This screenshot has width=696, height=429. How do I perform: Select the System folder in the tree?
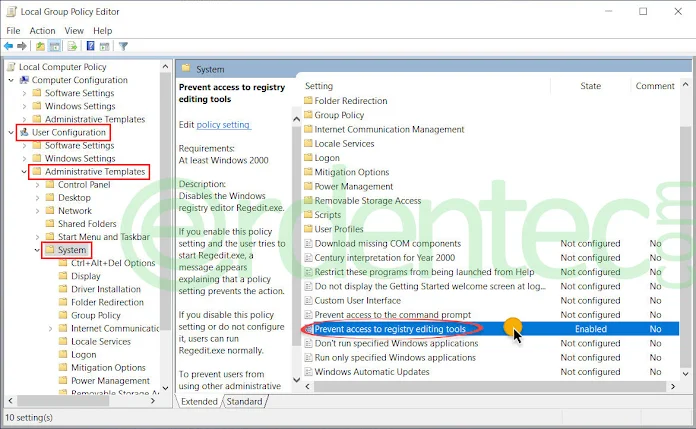pyautogui.click(x=71, y=250)
